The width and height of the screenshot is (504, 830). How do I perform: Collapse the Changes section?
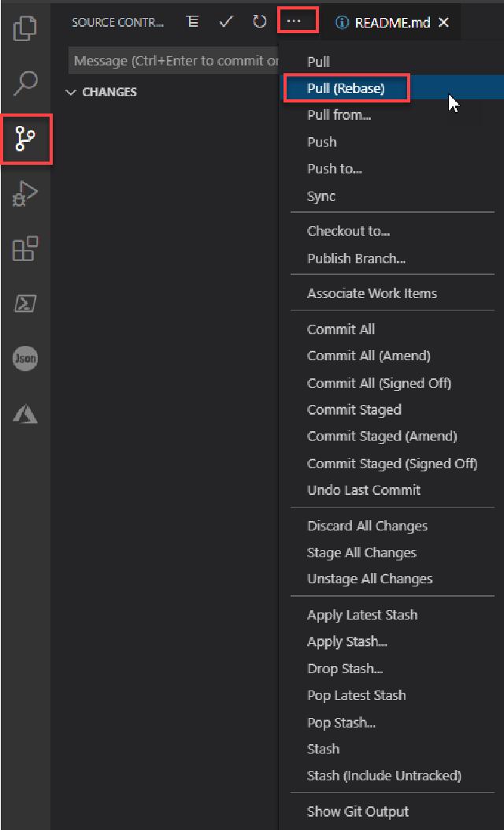102,92
